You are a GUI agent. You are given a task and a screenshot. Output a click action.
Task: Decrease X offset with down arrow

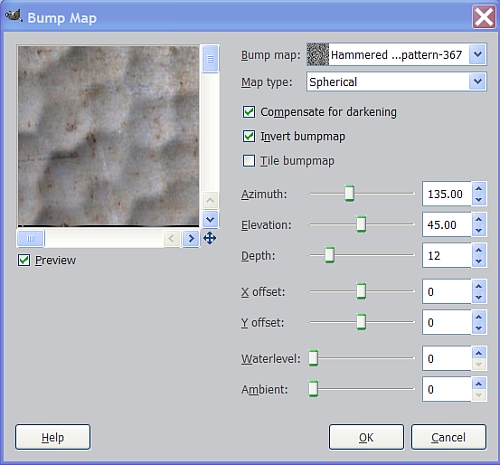479,297
